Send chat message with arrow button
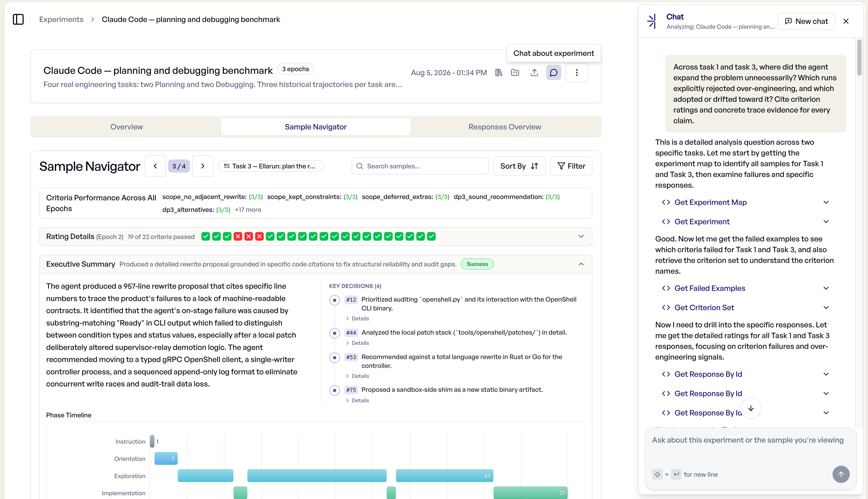Image resolution: width=868 pixels, height=499 pixels. (x=841, y=474)
